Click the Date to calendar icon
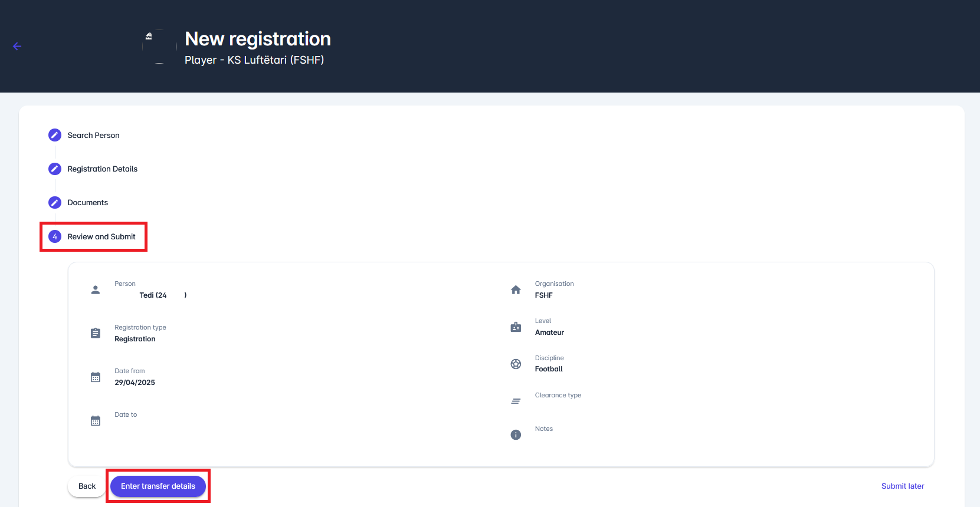Image resolution: width=980 pixels, height=507 pixels. tap(96, 421)
